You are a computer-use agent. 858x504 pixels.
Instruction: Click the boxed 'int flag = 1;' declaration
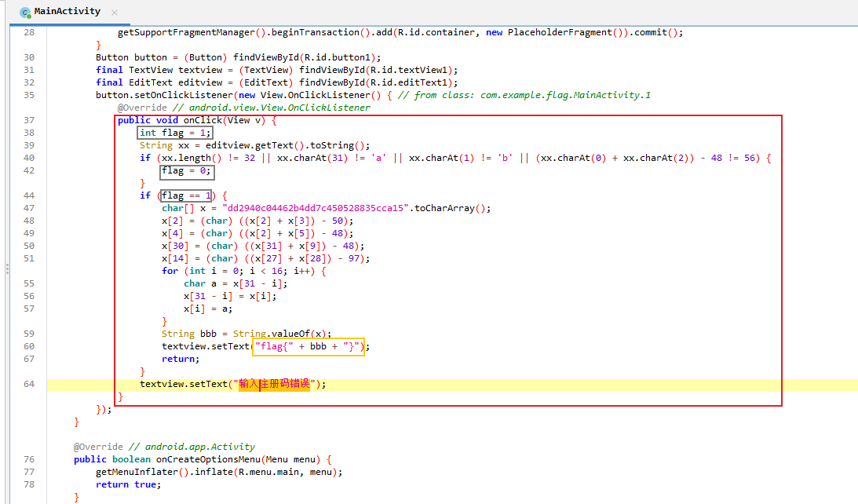(x=175, y=133)
